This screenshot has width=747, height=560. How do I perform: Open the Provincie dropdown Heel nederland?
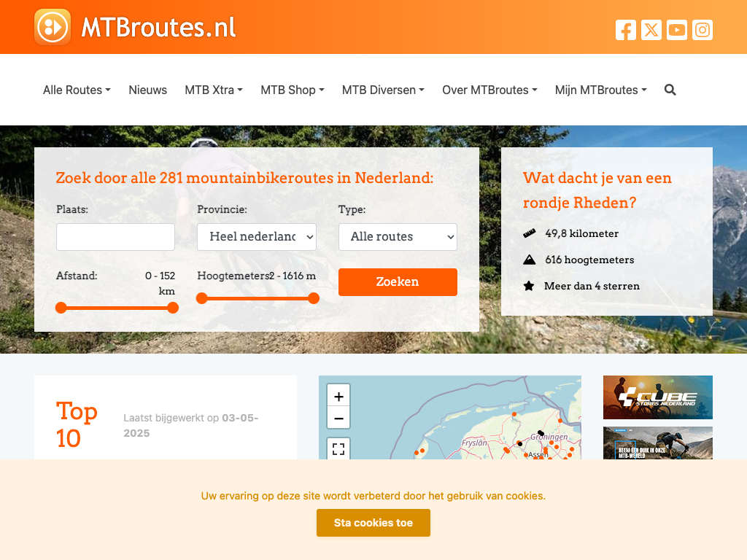coord(257,237)
